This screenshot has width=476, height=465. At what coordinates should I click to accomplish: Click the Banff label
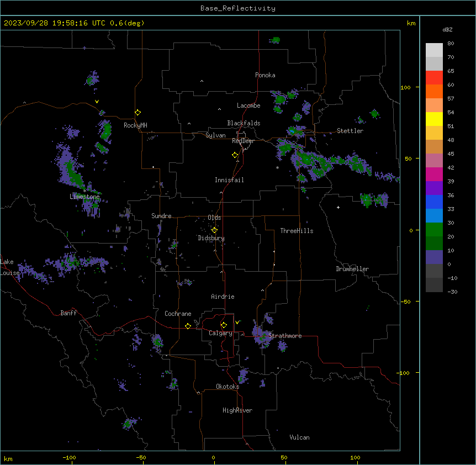[x=68, y=313]
